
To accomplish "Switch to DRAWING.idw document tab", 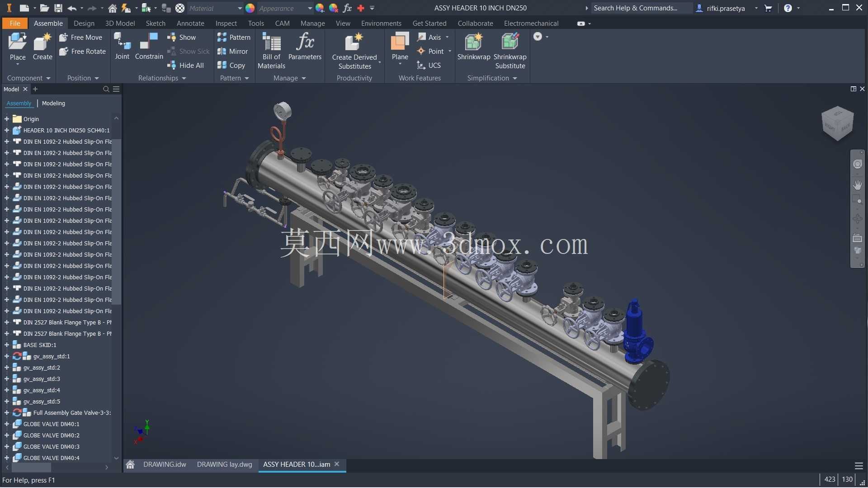I will [165, 465].
